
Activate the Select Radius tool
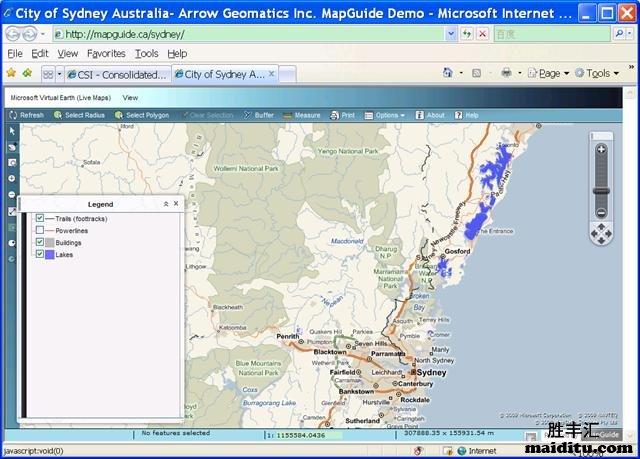pyautogui.click(x=79, y=115)
